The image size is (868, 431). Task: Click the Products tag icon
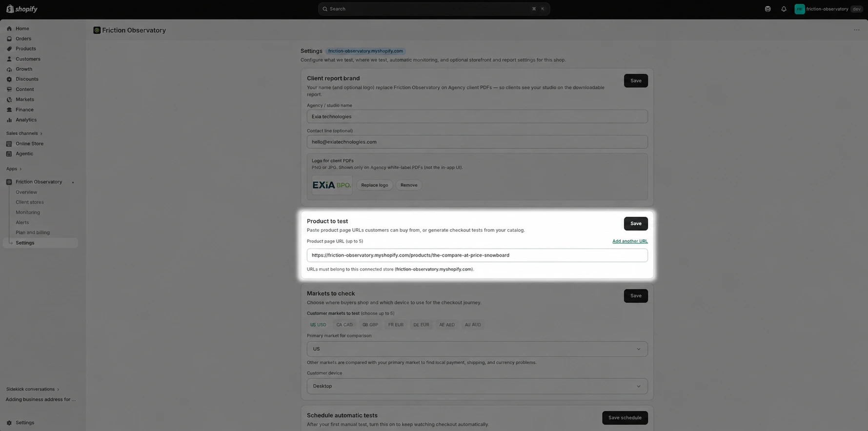click(9, 49)
